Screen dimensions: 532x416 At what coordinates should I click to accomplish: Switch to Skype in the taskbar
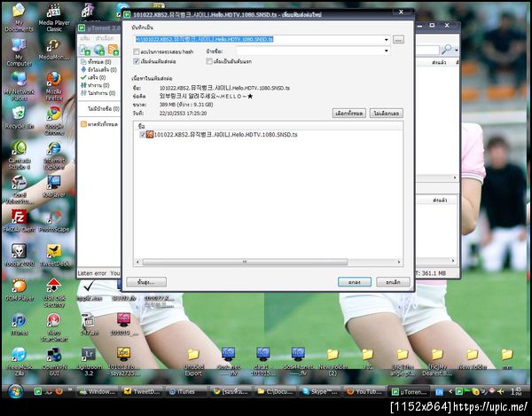tap(319, 391)
